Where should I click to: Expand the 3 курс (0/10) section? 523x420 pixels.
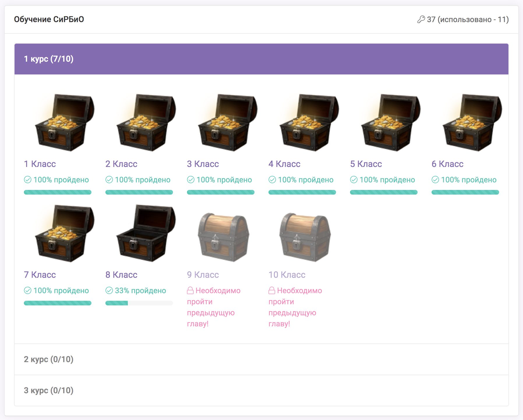(261, 391)
